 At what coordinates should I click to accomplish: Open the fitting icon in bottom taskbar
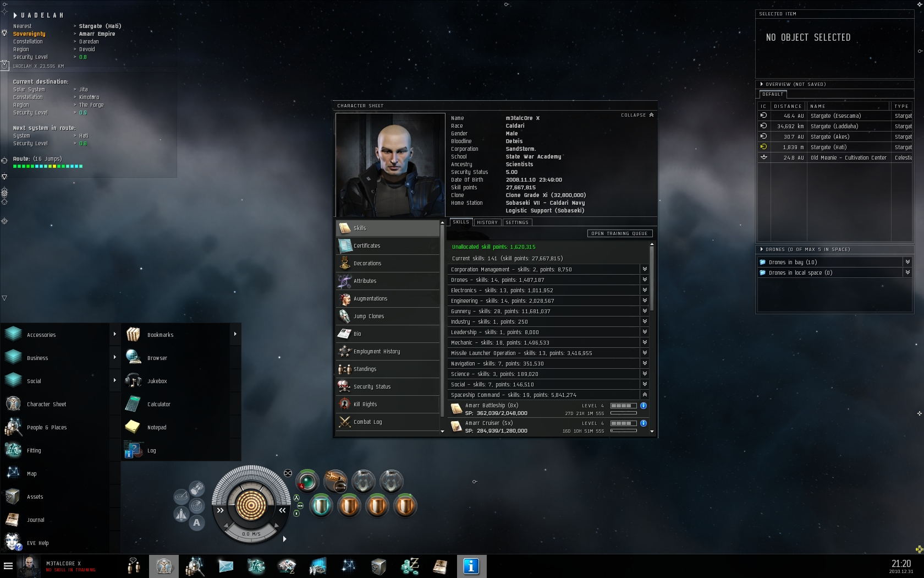click(256, 566)
